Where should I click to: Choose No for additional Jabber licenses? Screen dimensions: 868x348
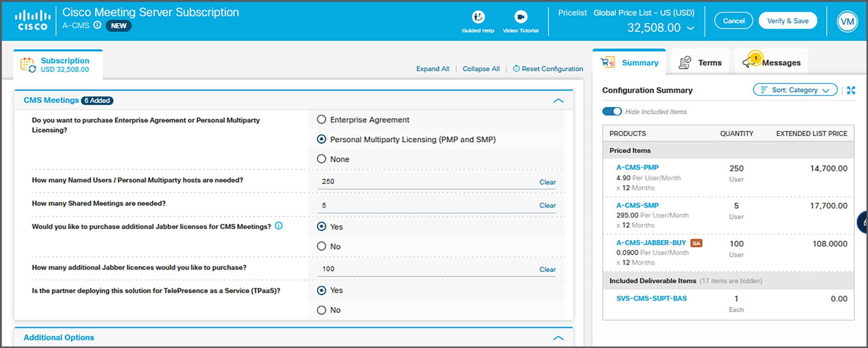coord(321,246)
